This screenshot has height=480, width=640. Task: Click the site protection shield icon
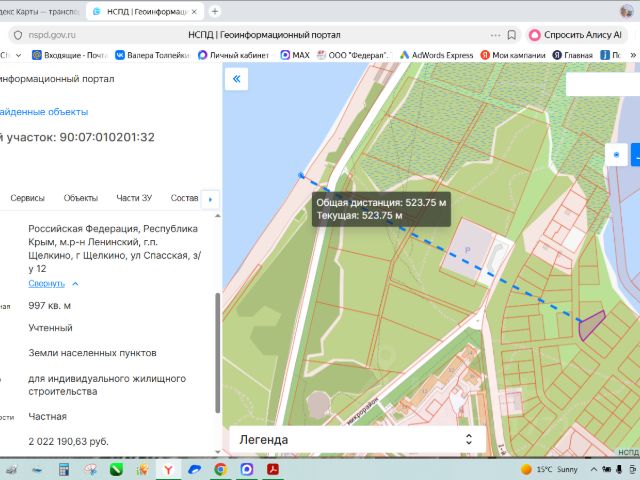coord(18,35)
